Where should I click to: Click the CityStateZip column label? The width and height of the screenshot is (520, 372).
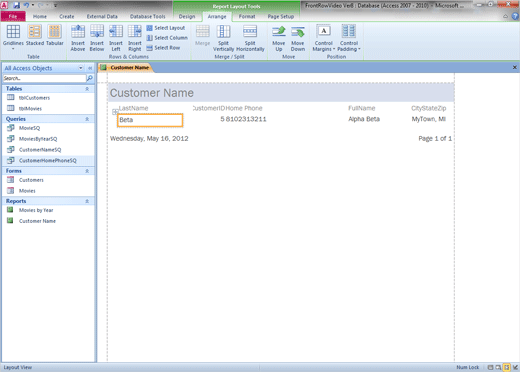click(429, 108)
